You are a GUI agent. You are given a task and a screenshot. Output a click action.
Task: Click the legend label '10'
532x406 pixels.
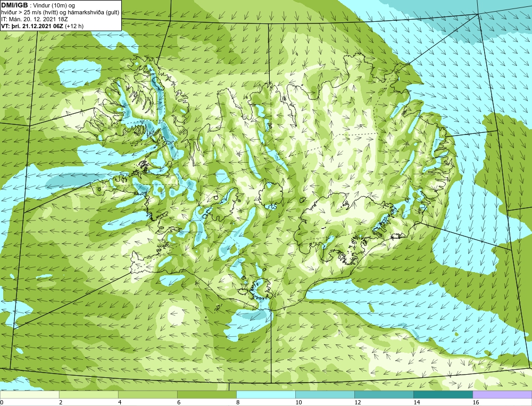pos(298,402)
